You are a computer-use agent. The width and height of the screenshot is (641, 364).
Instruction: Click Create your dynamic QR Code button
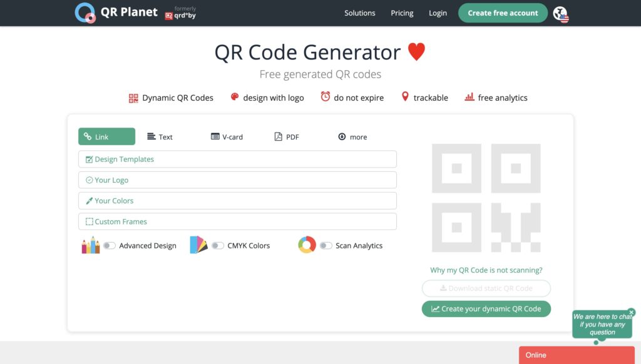(x=486, y=309)
